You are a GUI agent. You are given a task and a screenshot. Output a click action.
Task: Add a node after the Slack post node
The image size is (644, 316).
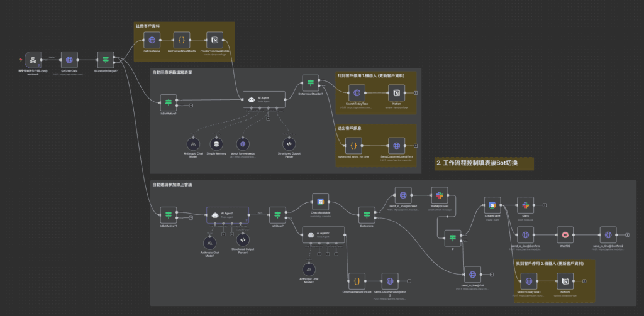point(545,205)
